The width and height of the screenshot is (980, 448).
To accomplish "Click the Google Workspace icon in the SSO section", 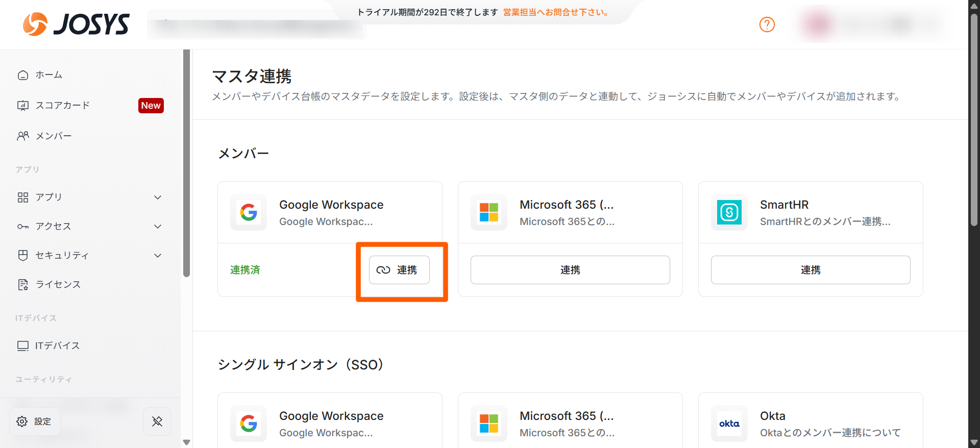I will point(249,424).
